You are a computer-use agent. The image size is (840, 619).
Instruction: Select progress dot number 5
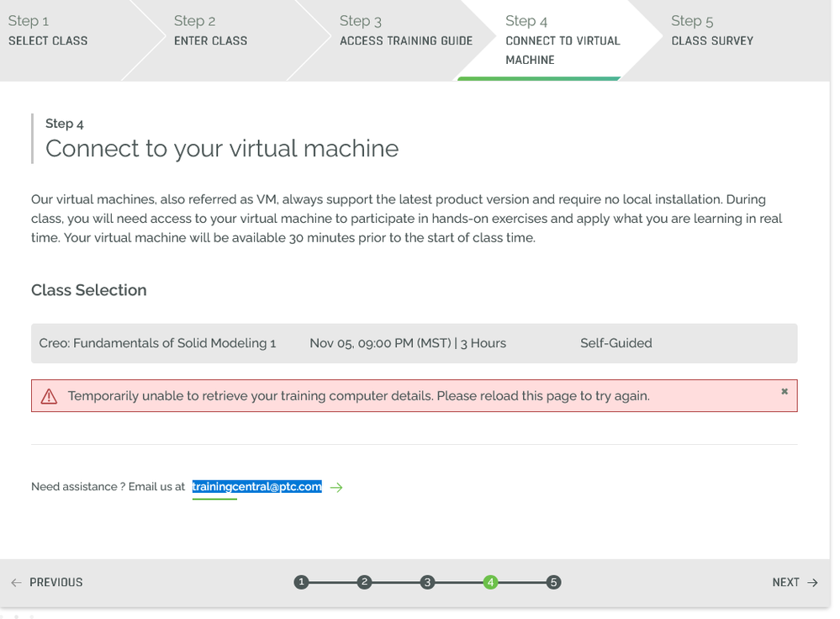click(553, 582)
